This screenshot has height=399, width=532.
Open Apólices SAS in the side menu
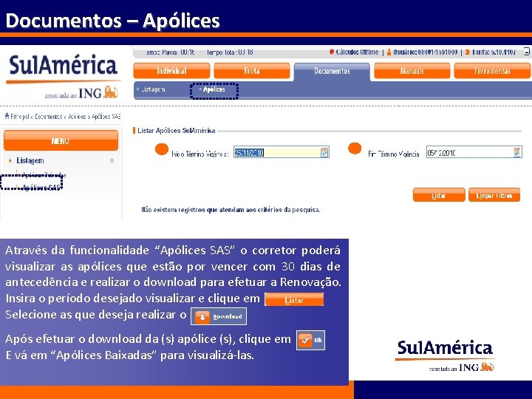(x=41, y=188)
